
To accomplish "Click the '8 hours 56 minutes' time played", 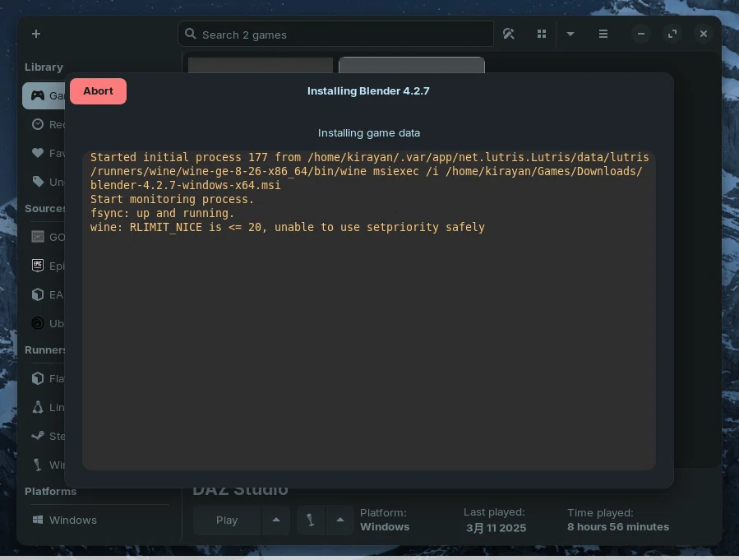I will (x=618, y=527).
